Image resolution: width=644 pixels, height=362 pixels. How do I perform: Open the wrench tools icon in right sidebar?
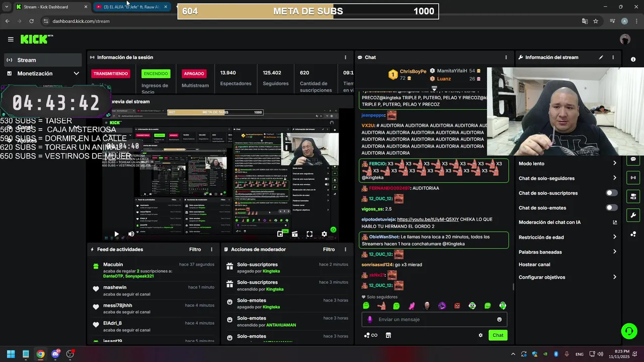coord(633,215)
